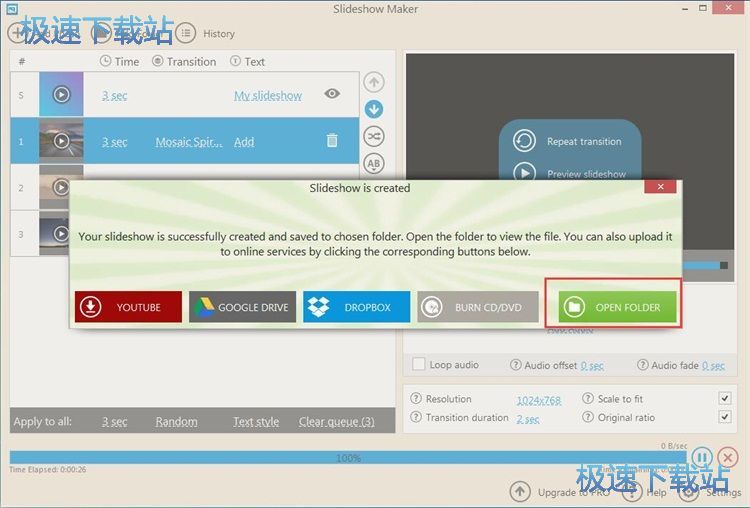Image resolution: width=750 pixels, height=508 pixels.
Task: Edit the 3 sec time of slide 1
Action: coord(114,142)
